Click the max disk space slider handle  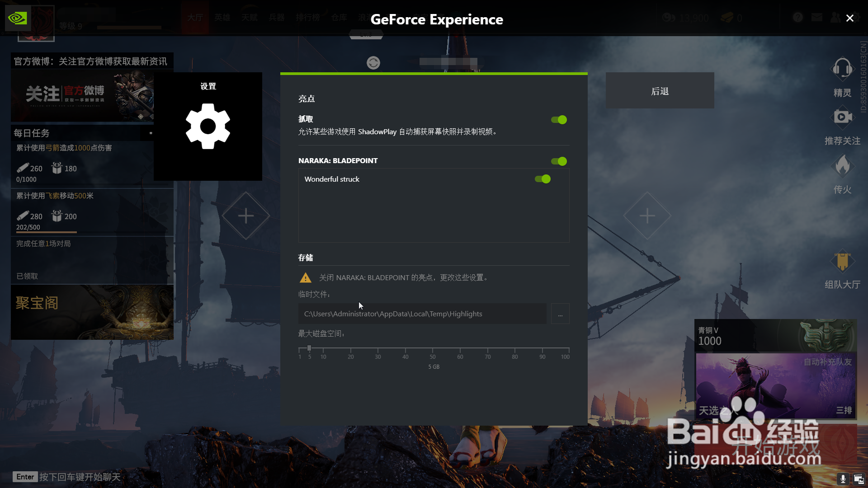tap(309, 348)
